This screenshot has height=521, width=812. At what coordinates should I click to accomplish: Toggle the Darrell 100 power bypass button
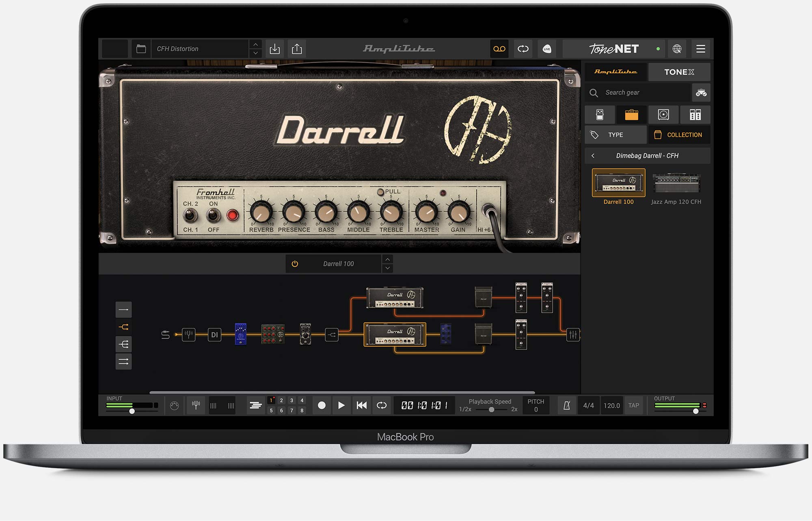tap(295, 264)
